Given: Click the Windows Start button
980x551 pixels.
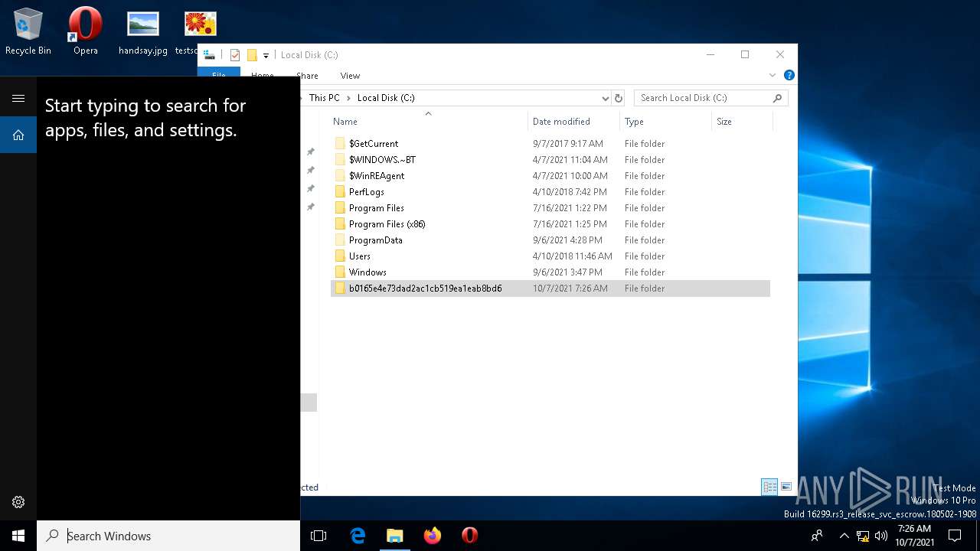Looking at the screenshot, I should pos(18,536).
